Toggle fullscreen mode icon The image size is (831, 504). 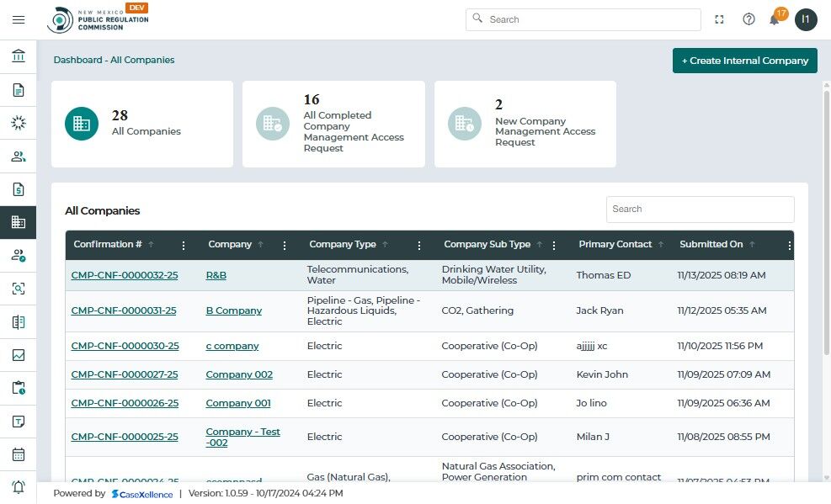(x=720, y=19)
